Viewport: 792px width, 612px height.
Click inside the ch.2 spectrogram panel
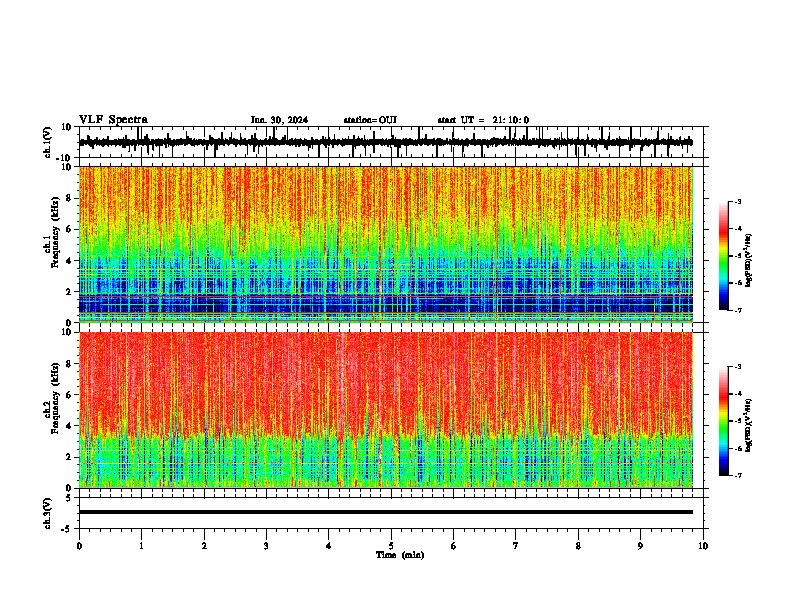pyautogui.click(x=386, y=410)
